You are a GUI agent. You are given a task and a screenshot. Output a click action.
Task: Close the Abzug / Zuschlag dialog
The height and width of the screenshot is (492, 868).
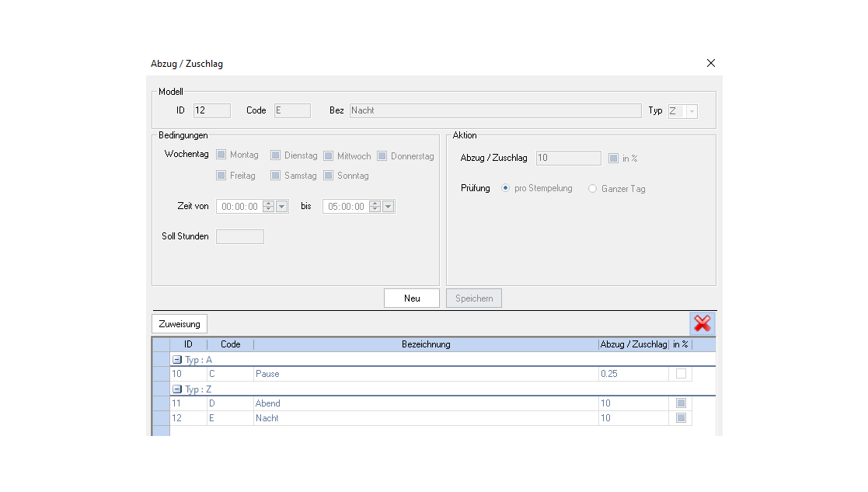710,63
